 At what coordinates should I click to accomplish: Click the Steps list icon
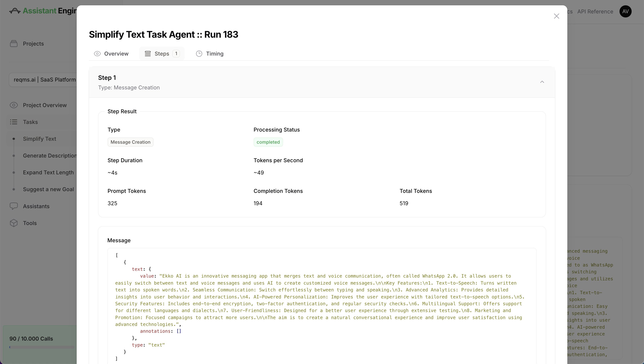148,54
